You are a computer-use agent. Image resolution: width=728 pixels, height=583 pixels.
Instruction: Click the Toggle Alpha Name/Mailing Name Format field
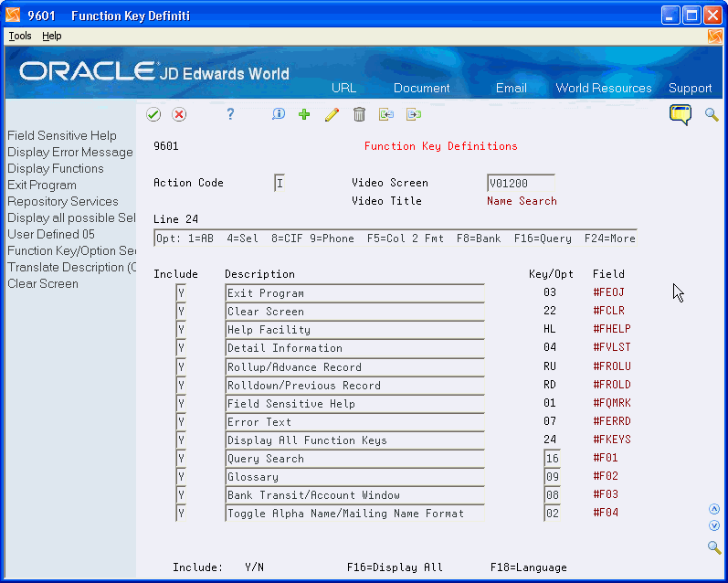(354, 514)
